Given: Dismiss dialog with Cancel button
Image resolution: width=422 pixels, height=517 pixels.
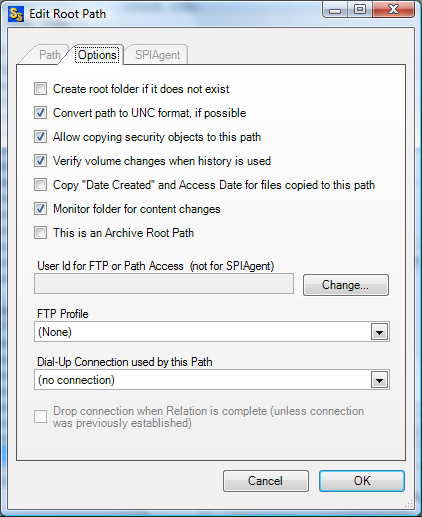Looking at the screenshot, I should (266, 481).
